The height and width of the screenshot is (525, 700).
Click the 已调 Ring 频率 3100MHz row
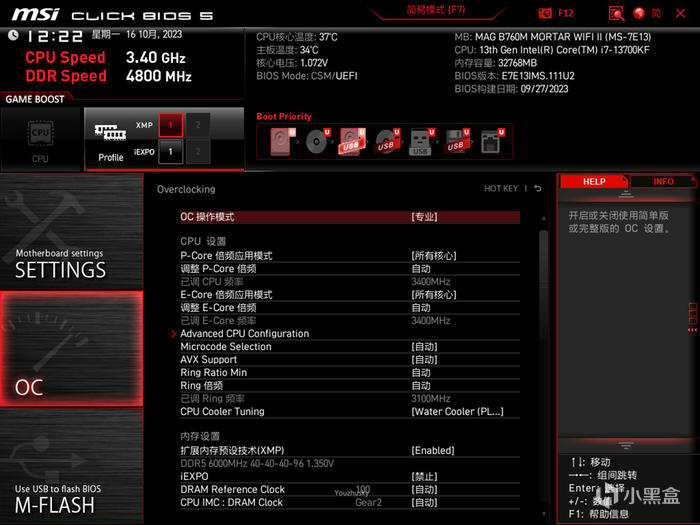point(350,398)
